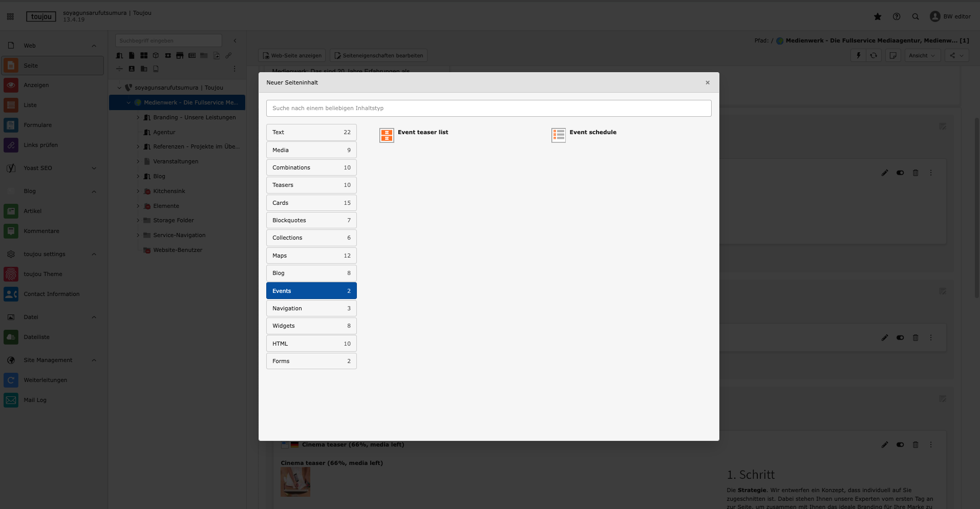980x509 pixels.
Task: Toggle visibility of Cinema teaser element
Action: 900,444
